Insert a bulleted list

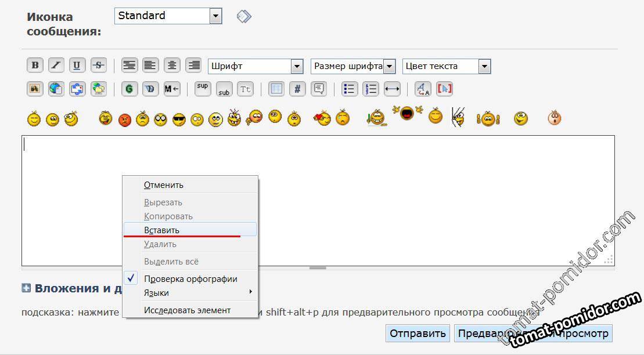(350, 89)
